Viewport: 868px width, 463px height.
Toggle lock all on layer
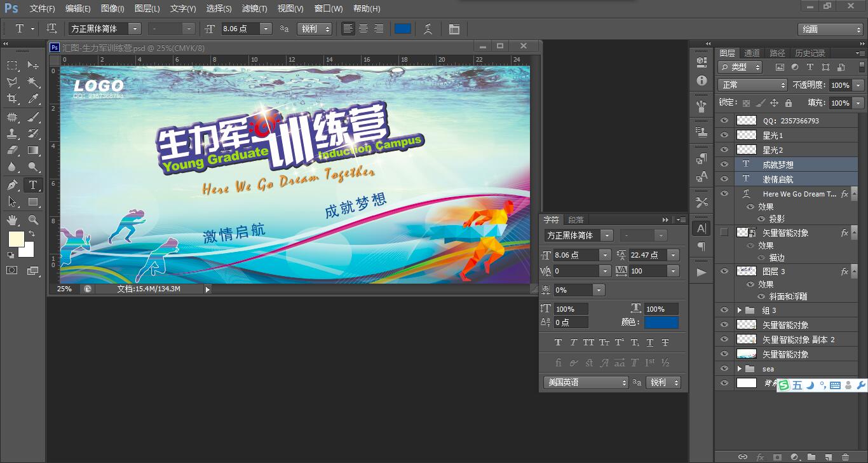coord(789,102)
